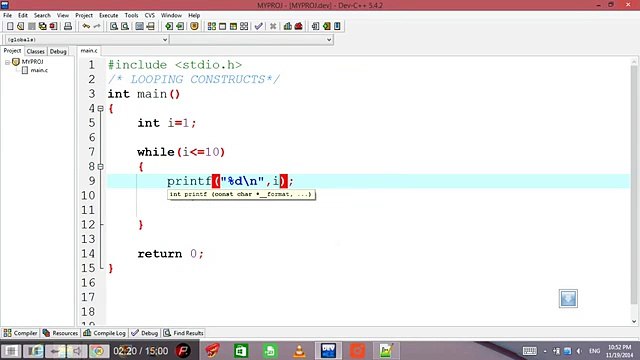Click the red profiling info icon

299,26
